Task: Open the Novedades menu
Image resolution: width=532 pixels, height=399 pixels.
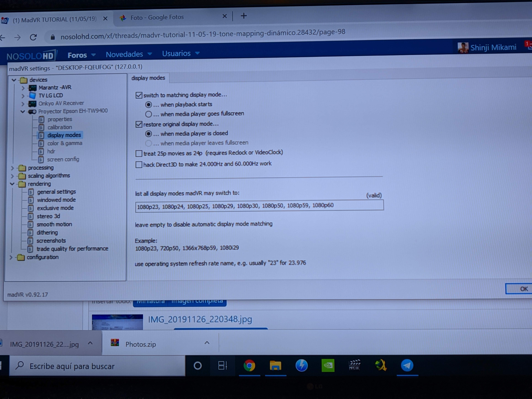Action: (129, 54)
